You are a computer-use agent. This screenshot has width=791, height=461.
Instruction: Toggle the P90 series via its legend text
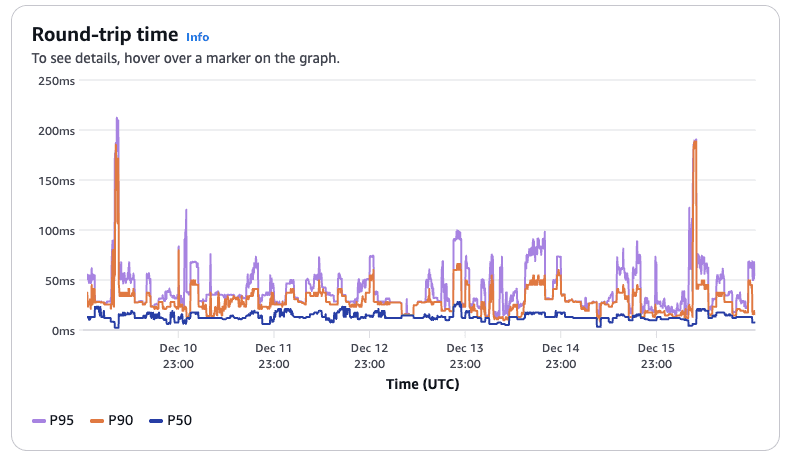(x=121, y=421)
